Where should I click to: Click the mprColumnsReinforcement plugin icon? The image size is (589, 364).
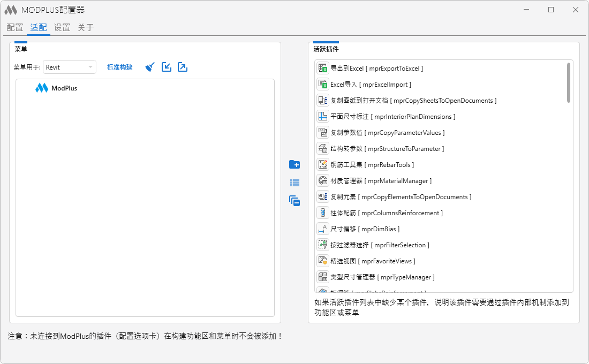323,213
